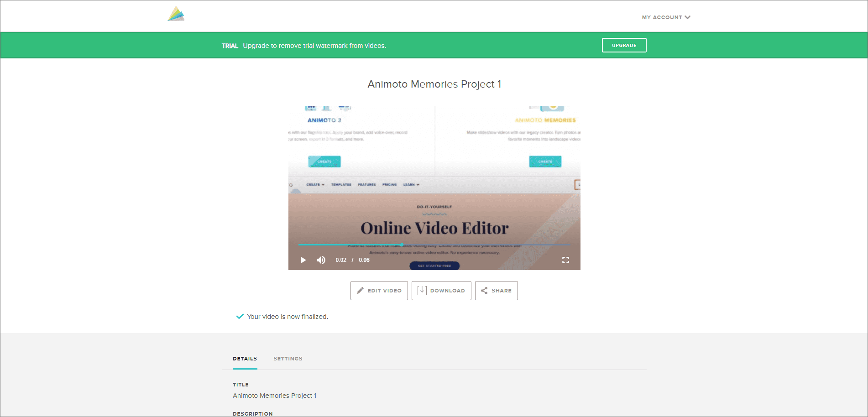Click the DOWNLOAD button
The image size is (868, 417).
(441, 290)
